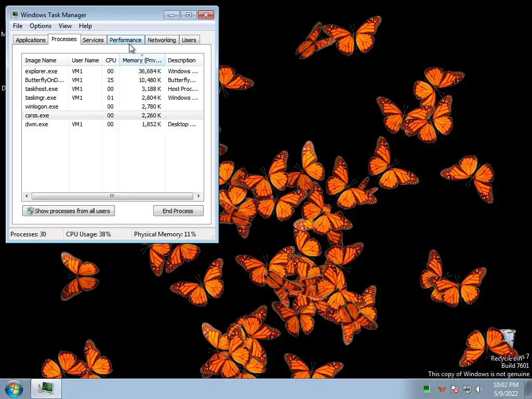Image resolution: width=532 pixels, height=399 pixels.
Task: Click Physical Memory: 11% status text
Action: 165,234
